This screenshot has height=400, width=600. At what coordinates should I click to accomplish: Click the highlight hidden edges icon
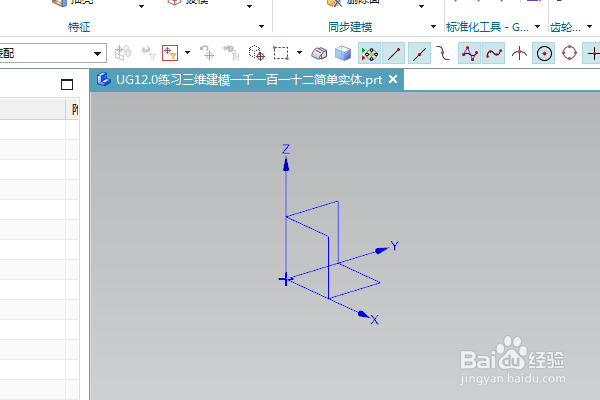pos(319,53)
